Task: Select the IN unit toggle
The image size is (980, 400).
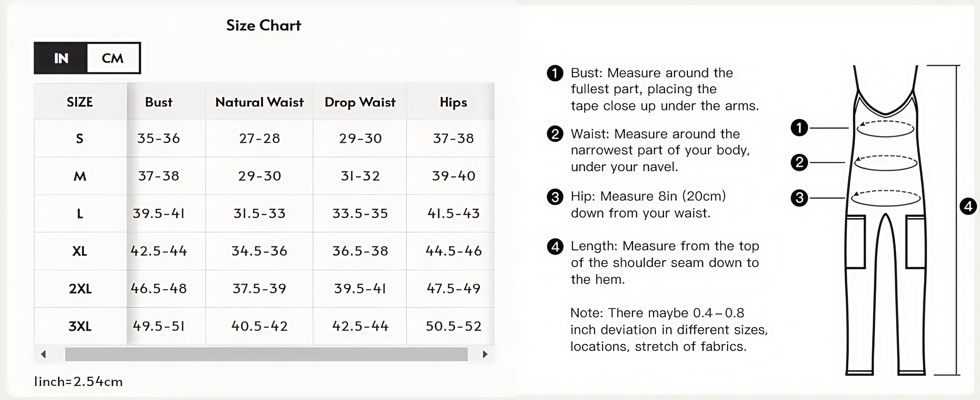Action: (61, 58)
